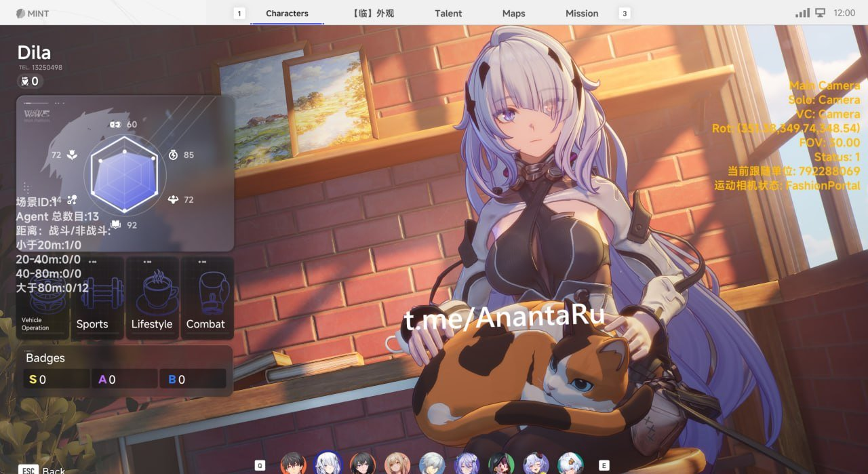Image resolution: width=868 pixels, height=474 pixels.
Task: Select the S badge counter
Action: [x=56, y=379]
